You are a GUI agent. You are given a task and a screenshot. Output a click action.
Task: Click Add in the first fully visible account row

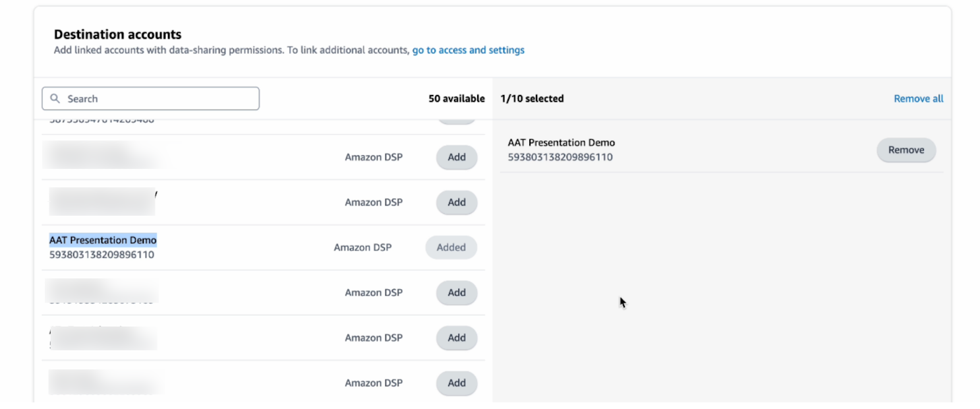click(x=456, y=158)
